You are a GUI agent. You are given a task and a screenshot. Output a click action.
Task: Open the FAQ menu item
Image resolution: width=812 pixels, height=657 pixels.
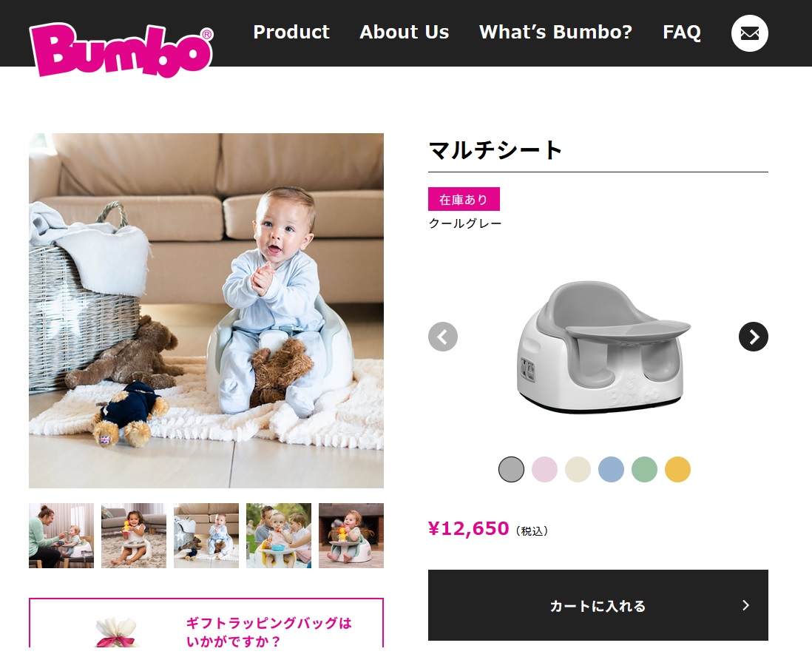(682, 32)
